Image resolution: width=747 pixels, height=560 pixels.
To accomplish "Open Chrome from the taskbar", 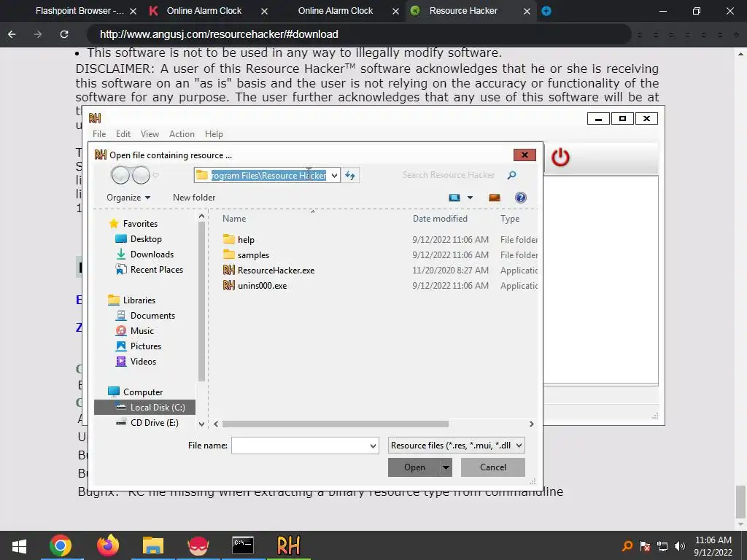I will coord(61,545).
